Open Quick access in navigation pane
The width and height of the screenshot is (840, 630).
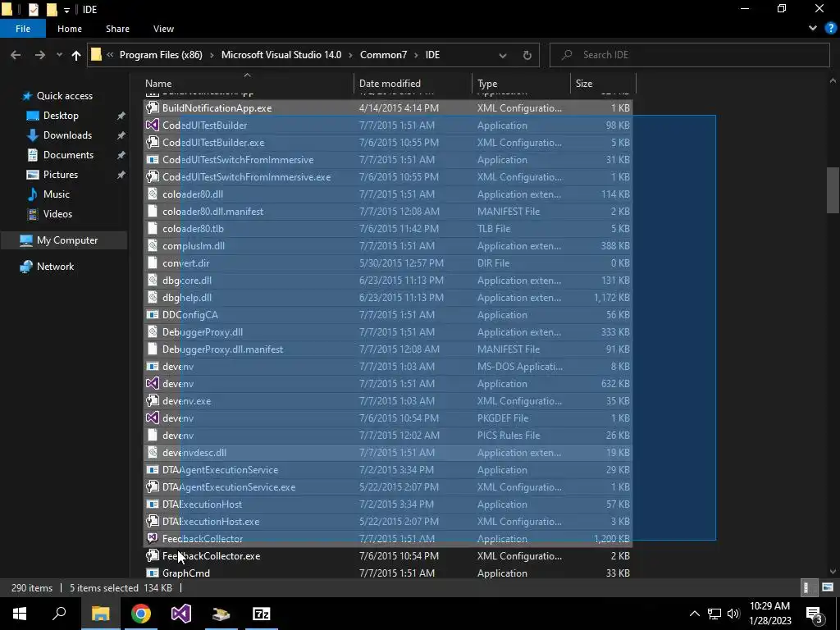[x=64, y=96]
